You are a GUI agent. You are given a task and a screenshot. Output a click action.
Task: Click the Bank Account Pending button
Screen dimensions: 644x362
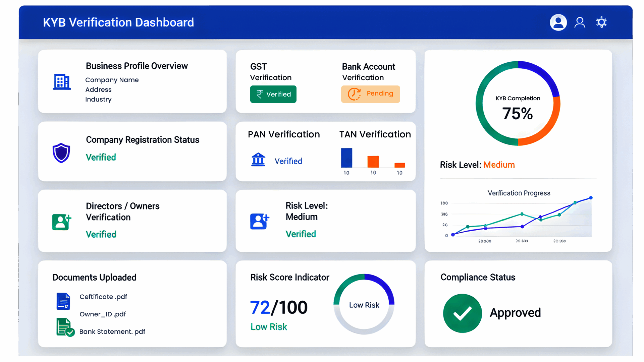click(370, 94)
